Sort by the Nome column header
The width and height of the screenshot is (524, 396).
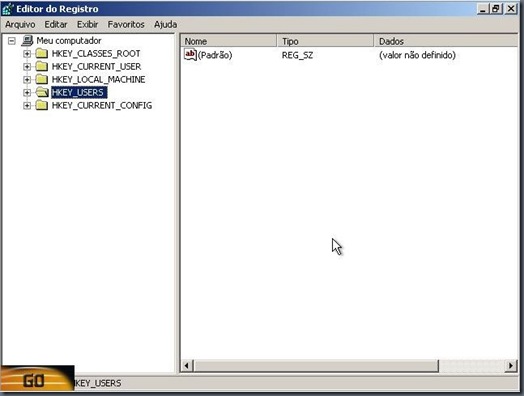click(229, 41)
